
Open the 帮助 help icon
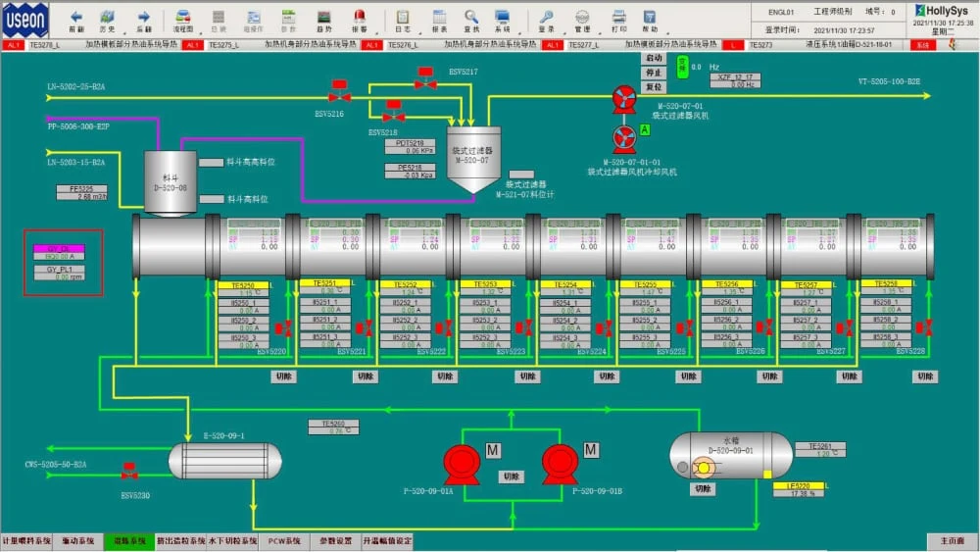650,17
